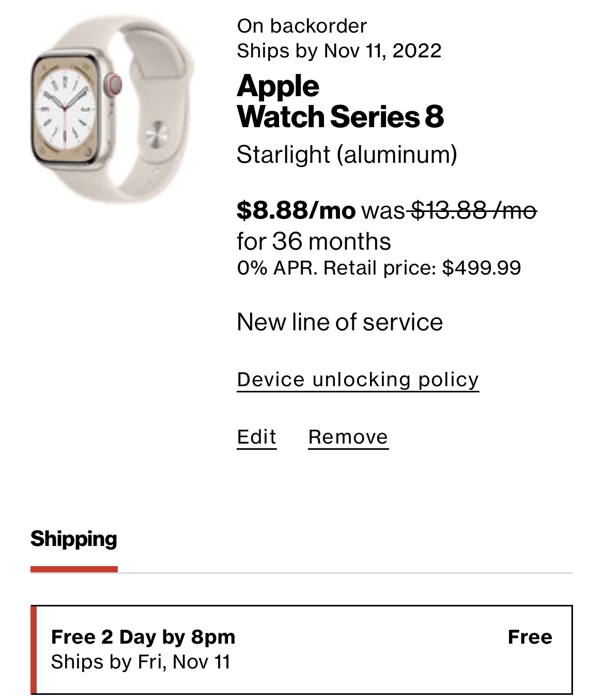
Task: Click the for 36 months term text
Action: 314,241
